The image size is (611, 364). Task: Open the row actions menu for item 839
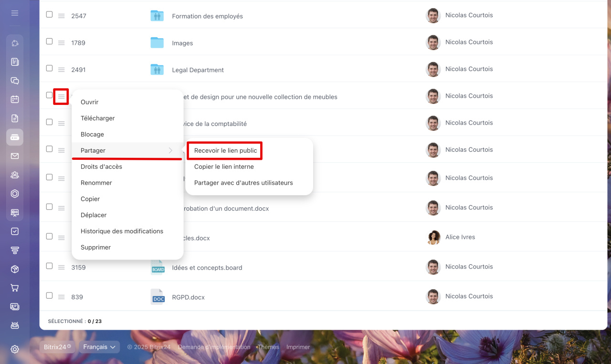(x=61, y=297)
